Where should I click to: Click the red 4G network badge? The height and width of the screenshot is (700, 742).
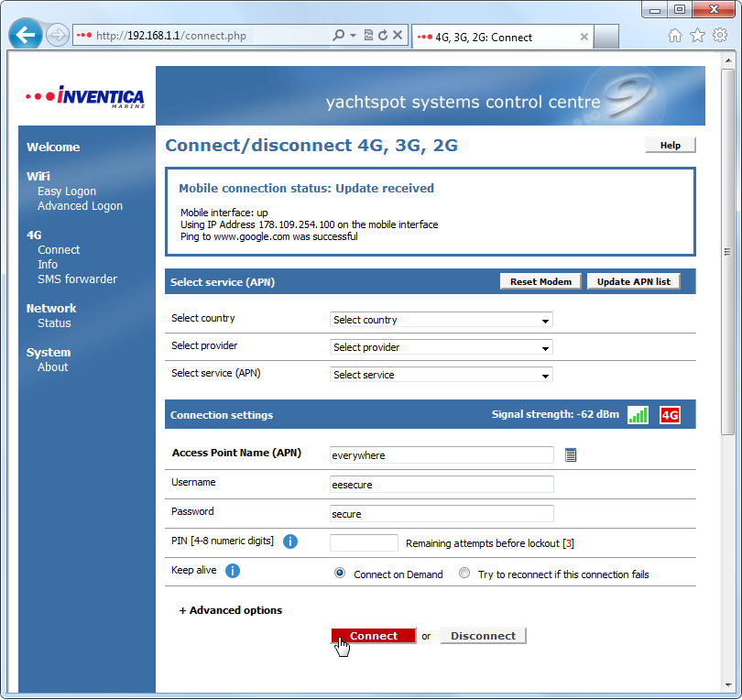point(670,415)
